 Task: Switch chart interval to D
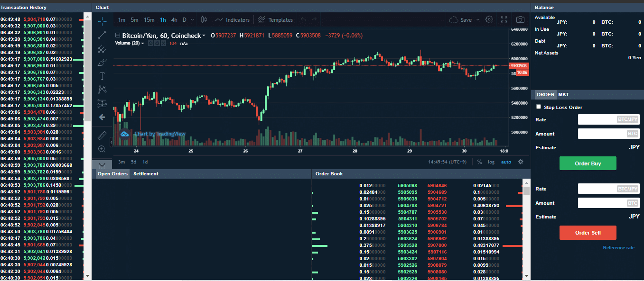185,20
